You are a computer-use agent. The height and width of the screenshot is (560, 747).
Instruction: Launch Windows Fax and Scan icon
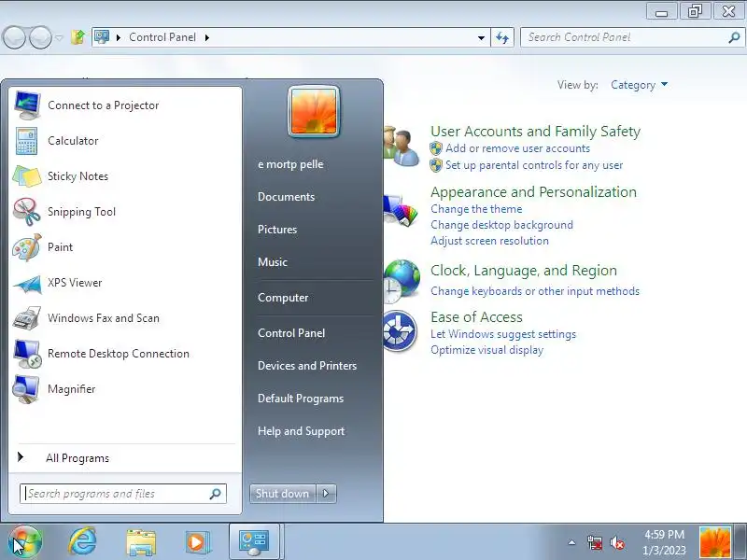pyautogui.click(x=27, y=318)
